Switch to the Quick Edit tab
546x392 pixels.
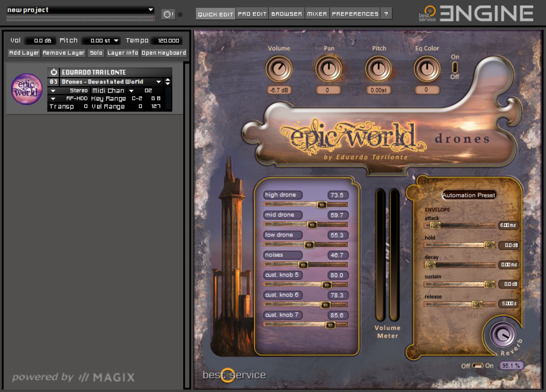[x=215, y=14]
